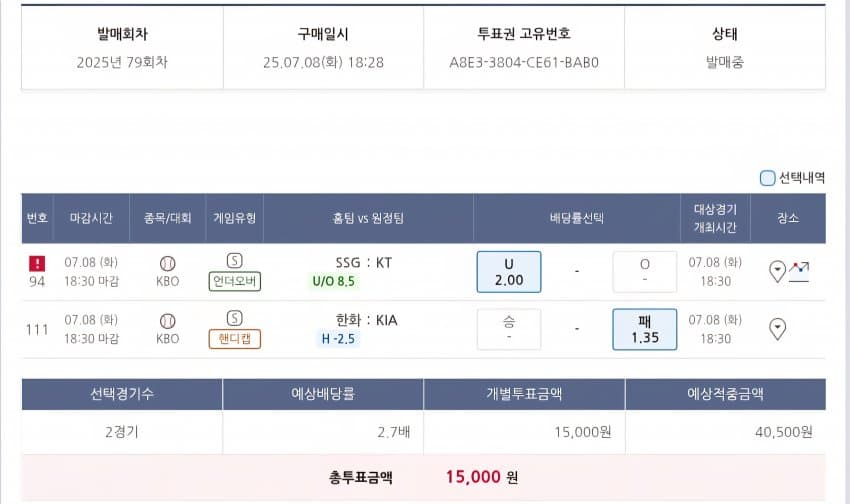The width and height of the screenshot is (850, 504).
Task: Click the baseball icon in the SSG row
Action: coord(168,263)
